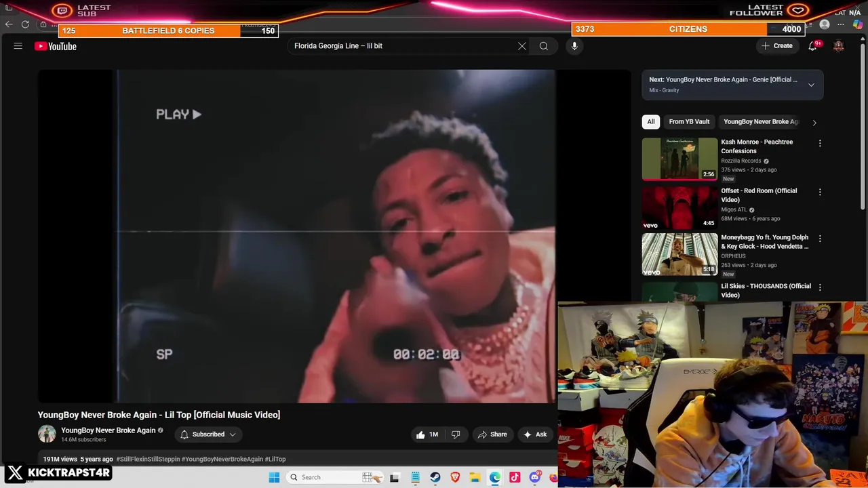Viewport: 868px width, 488px height.
Task: Click the #YoungBoyNeverBrokeAgain hashtag
Action: pos(222,459)
